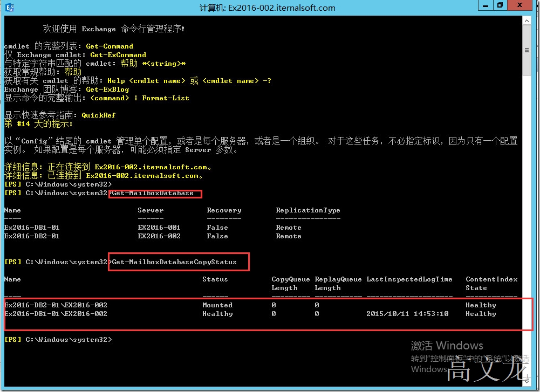Viewport: 540px width, 392px height.
Task: Click the Recovery column header
Action: 224,210
